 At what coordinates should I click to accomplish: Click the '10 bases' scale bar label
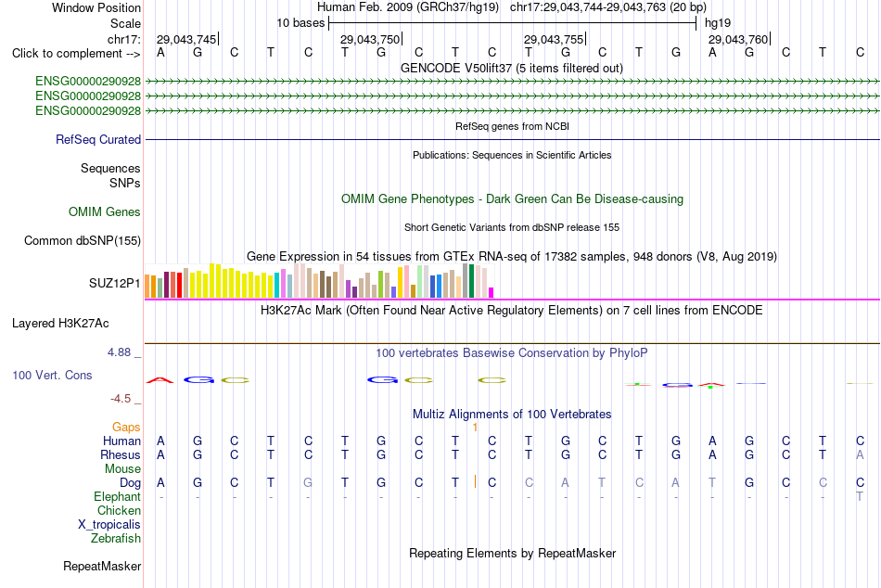[300, 23]
